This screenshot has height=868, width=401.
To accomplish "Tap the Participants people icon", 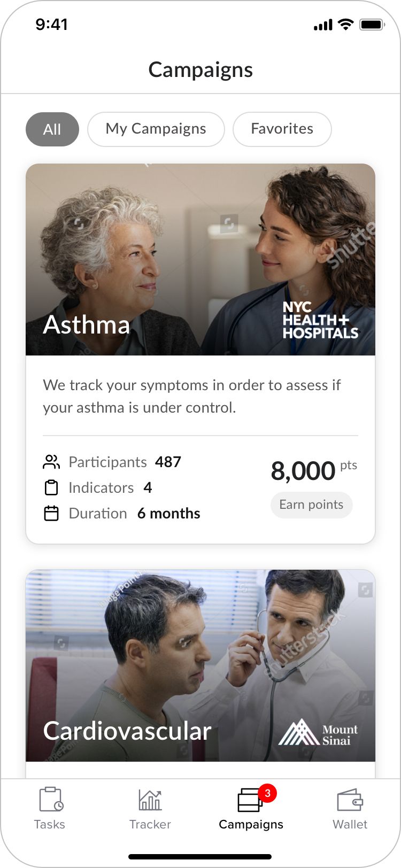I will (x=51, y=462).
